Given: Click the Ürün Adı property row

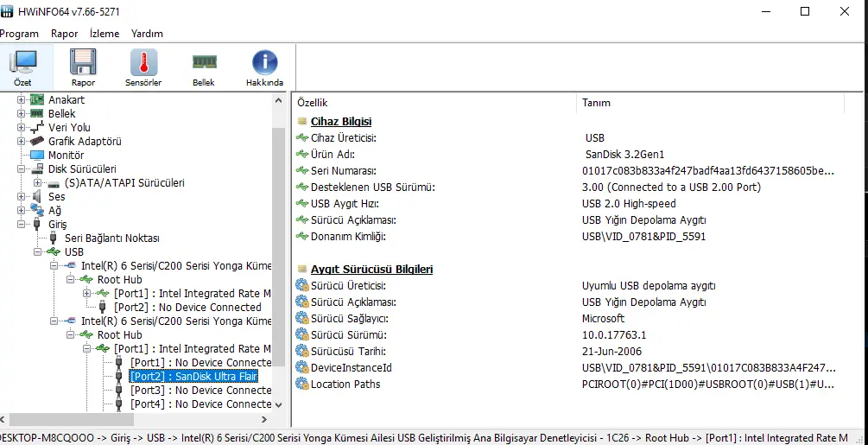Looking at the screenshot, I should pyautogui.click(x=570, y=155).
